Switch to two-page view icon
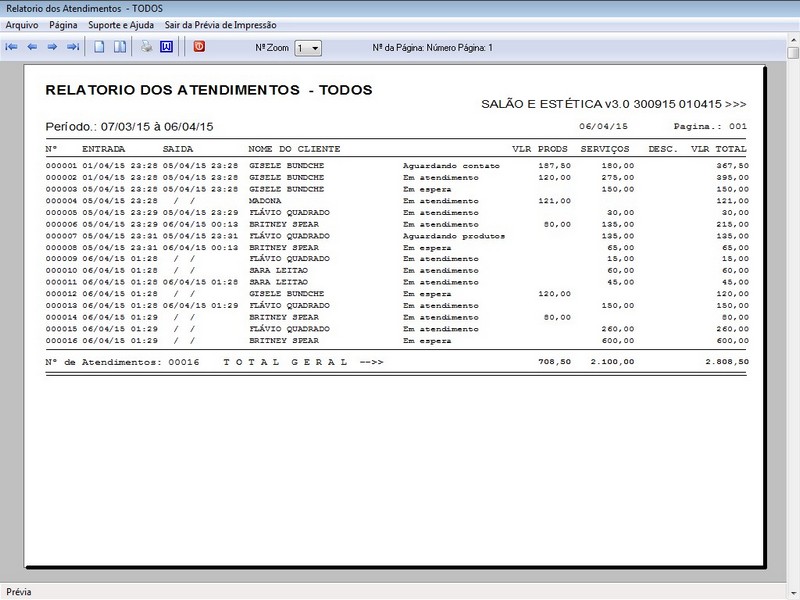 pos(119,47)
